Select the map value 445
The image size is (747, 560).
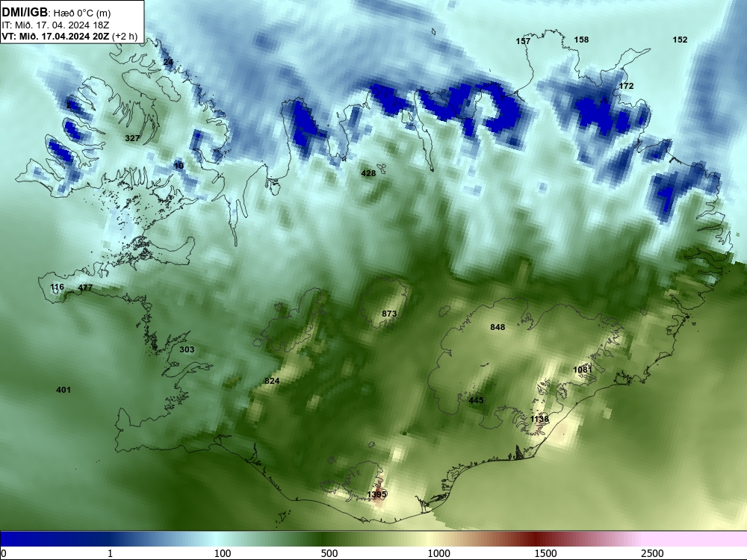click(476, 400)
